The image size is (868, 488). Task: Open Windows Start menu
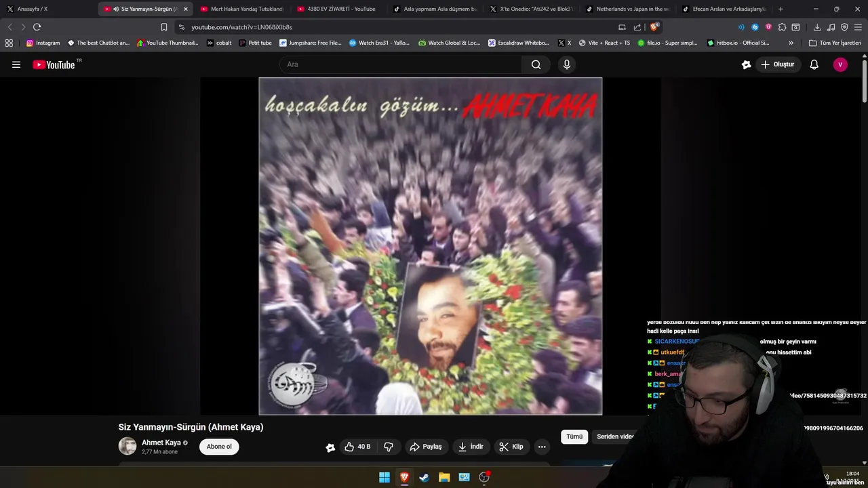click(384, 477)
